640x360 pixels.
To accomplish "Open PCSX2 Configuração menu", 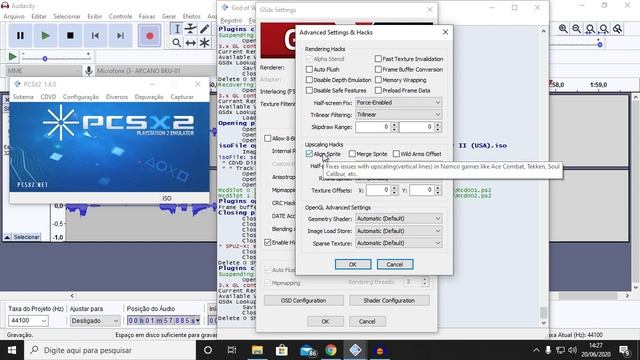I will tap(81, 97).
